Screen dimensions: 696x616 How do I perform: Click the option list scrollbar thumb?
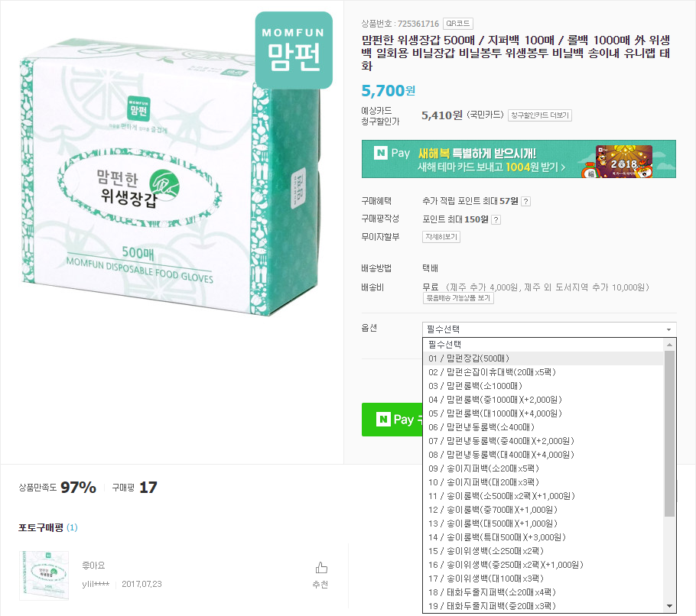[669, 434]
